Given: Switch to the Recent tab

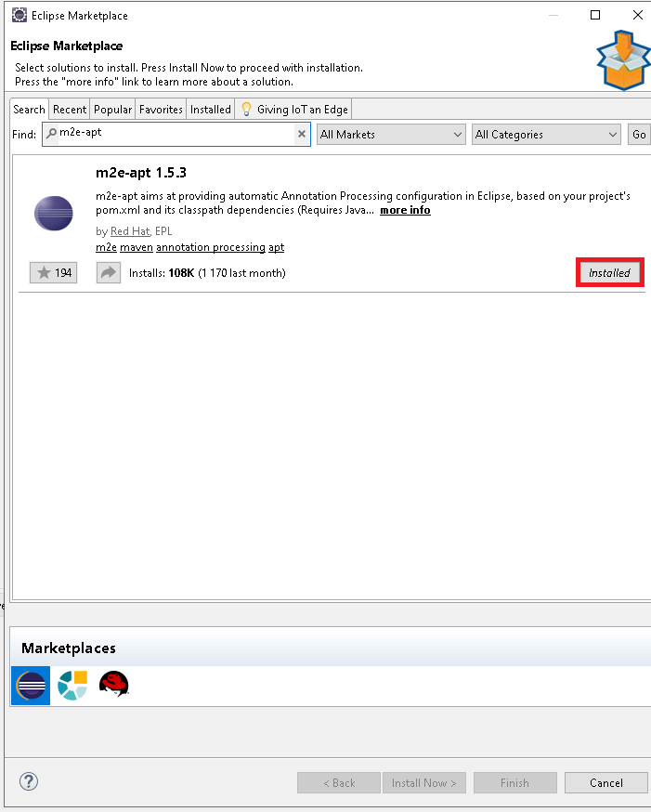Looking at the screenshot, I should [70, 110].
